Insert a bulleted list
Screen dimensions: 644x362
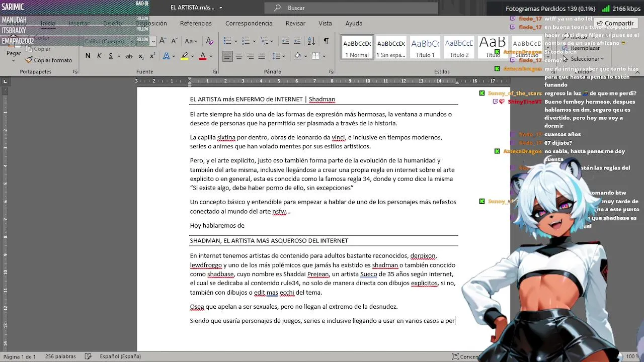click(x=227, y=41)
